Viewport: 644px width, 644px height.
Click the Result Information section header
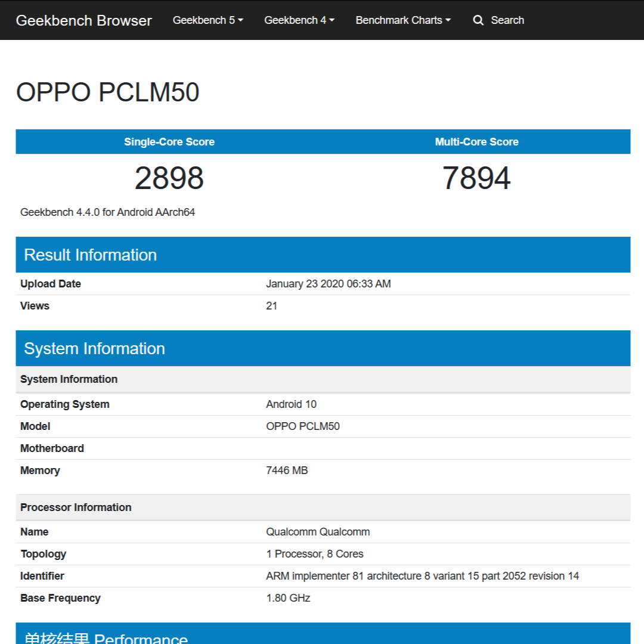(323, 255)
